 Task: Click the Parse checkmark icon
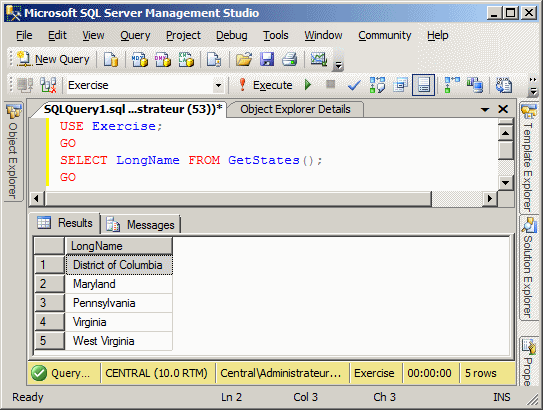[x=354, y=85]
